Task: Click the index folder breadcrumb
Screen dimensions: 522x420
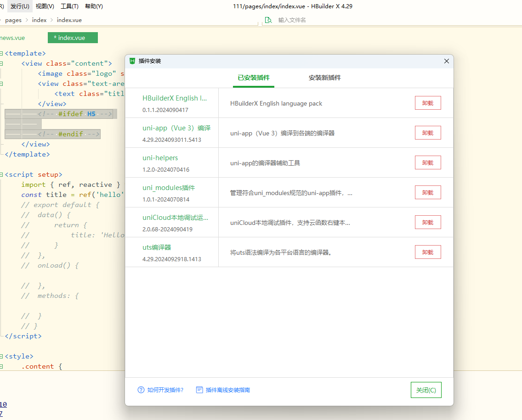Action: (39, 20)
